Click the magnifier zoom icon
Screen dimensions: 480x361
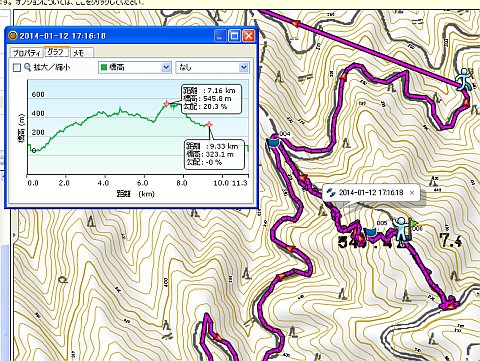pyautogui.click(x=28, y=67)
